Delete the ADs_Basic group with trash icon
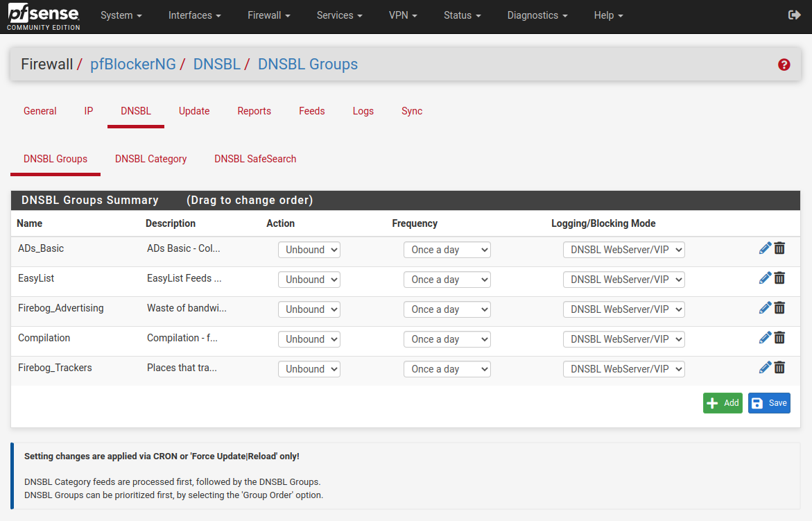Image resolution: width=812 pixels, height=521 pixels. [779, 248]
